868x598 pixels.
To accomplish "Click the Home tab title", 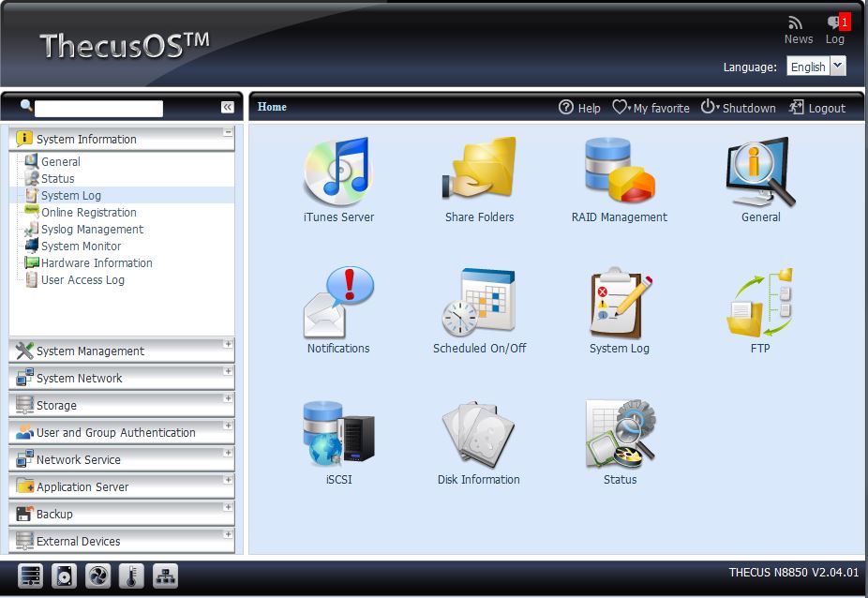I will point(272,107).
